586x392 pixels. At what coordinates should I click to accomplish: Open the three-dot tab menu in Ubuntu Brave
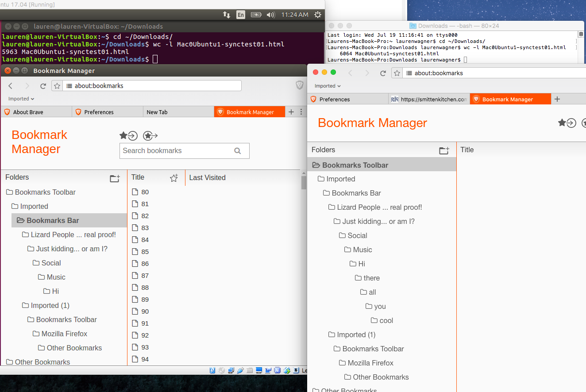(301, 112)
